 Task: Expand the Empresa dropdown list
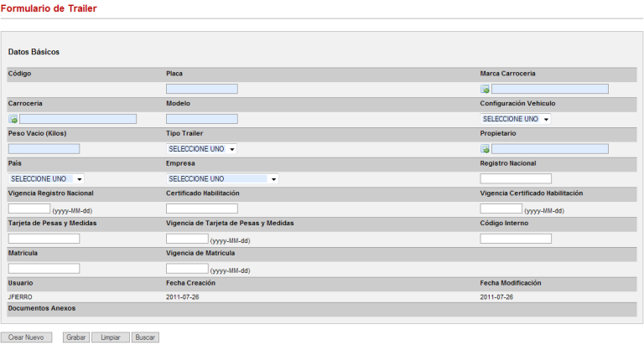click(x=222, y=179)
